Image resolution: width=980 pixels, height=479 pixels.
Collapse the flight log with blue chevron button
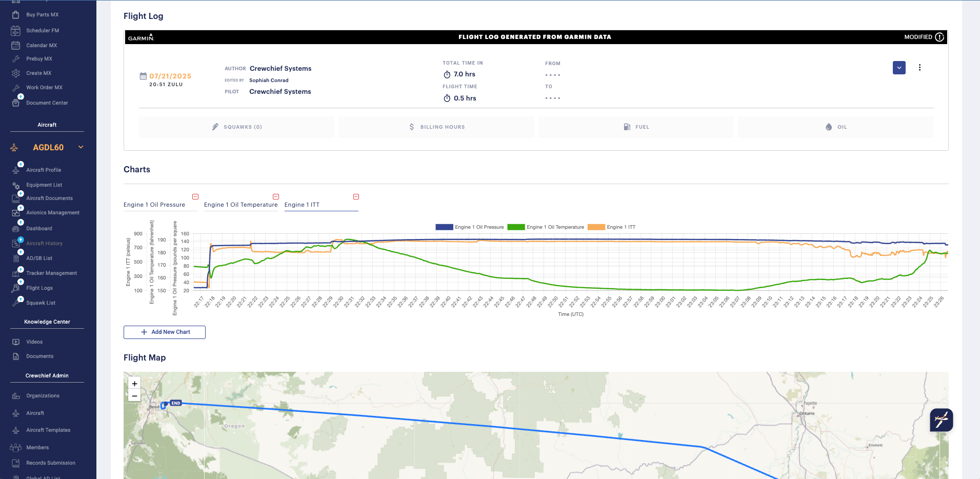[x=899, y=68]
